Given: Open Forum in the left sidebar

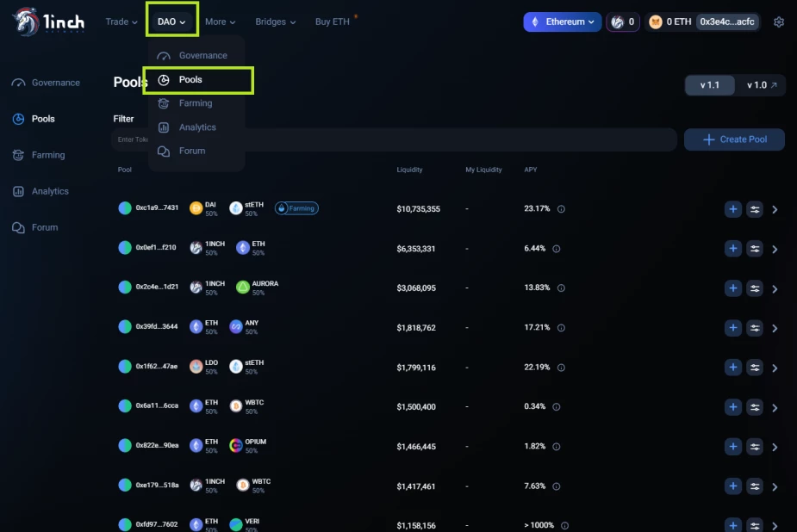Looking at the screenshot, I should click(x=34, y=227).
